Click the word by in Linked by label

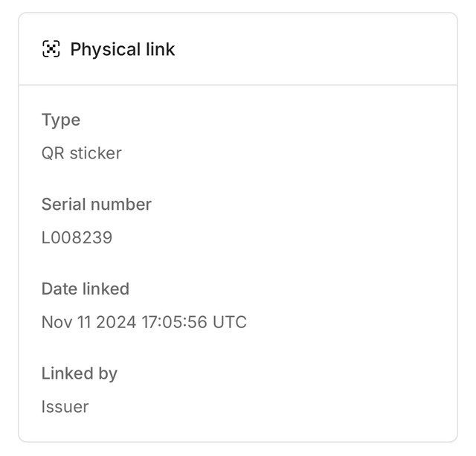[108, 374]
